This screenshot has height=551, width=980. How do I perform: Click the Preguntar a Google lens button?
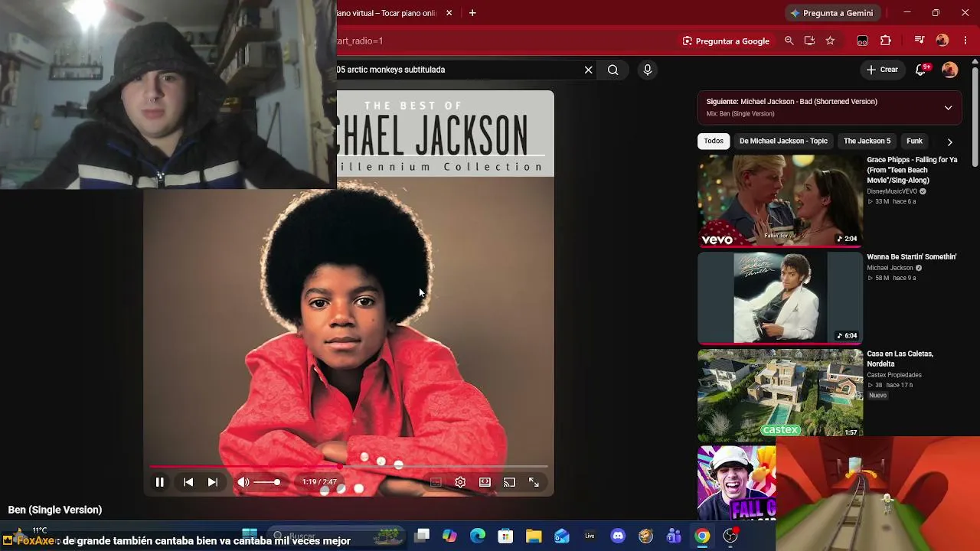click(726, 41)
